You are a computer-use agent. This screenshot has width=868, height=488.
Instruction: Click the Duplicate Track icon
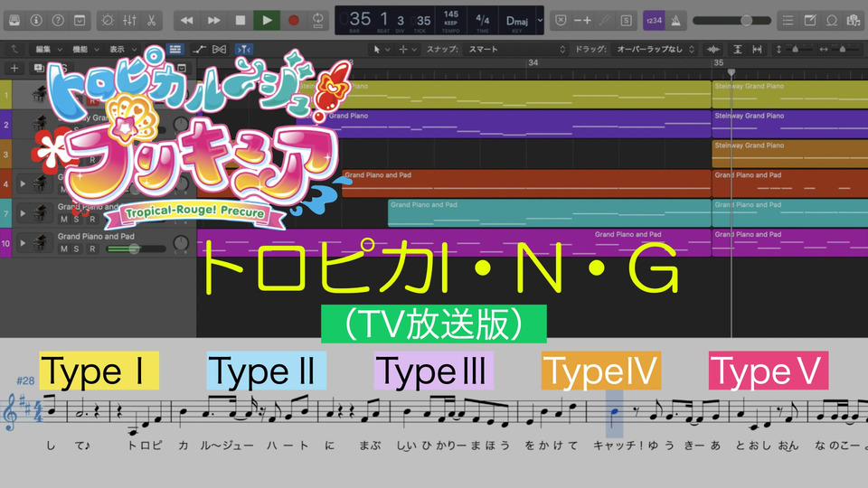39,68
